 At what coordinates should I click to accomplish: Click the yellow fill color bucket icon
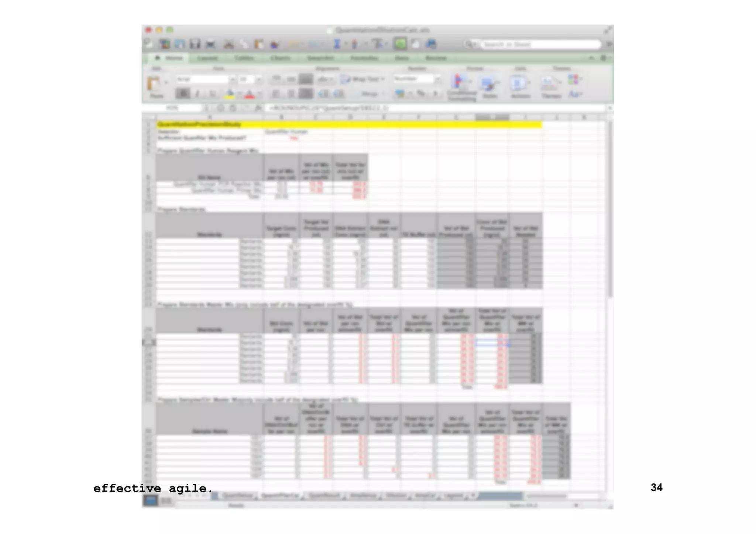(230, 94)
